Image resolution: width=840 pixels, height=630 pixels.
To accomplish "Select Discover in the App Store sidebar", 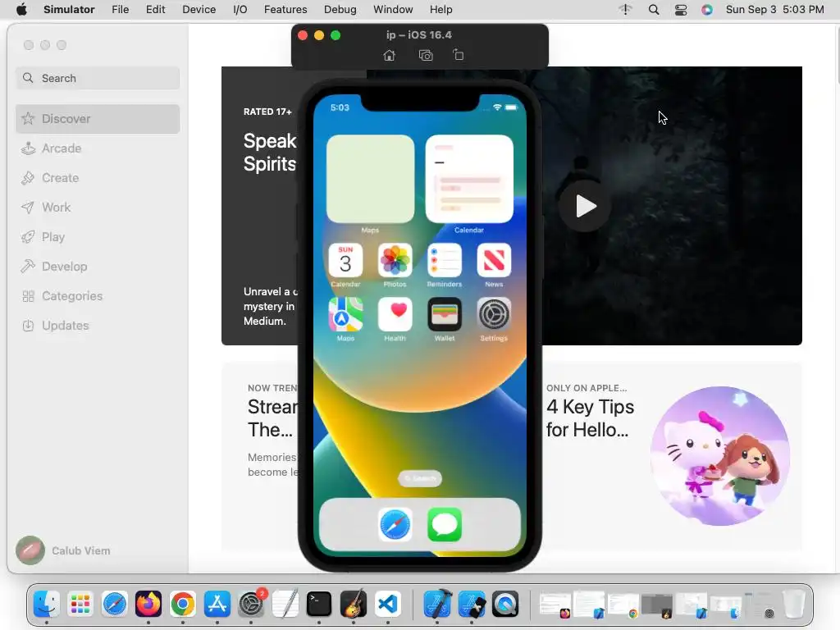I will (x=98, y=119).
